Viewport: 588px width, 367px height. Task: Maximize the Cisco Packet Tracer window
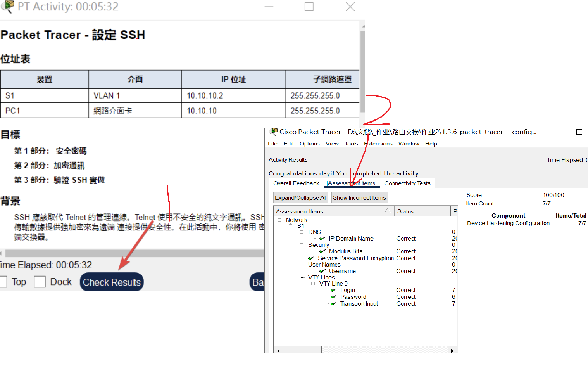[x=579, y=132]
